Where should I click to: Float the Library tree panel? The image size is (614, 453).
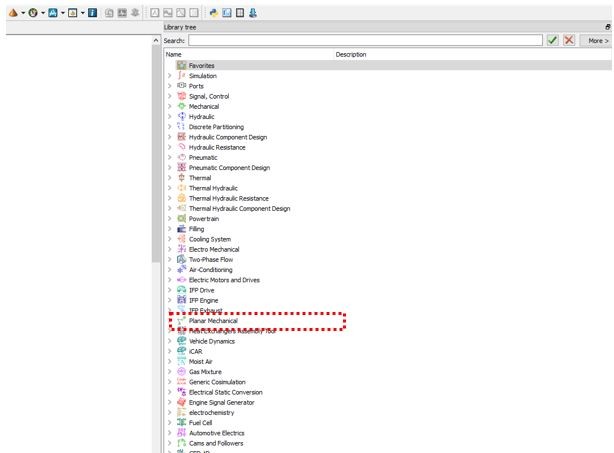point(607,27)
